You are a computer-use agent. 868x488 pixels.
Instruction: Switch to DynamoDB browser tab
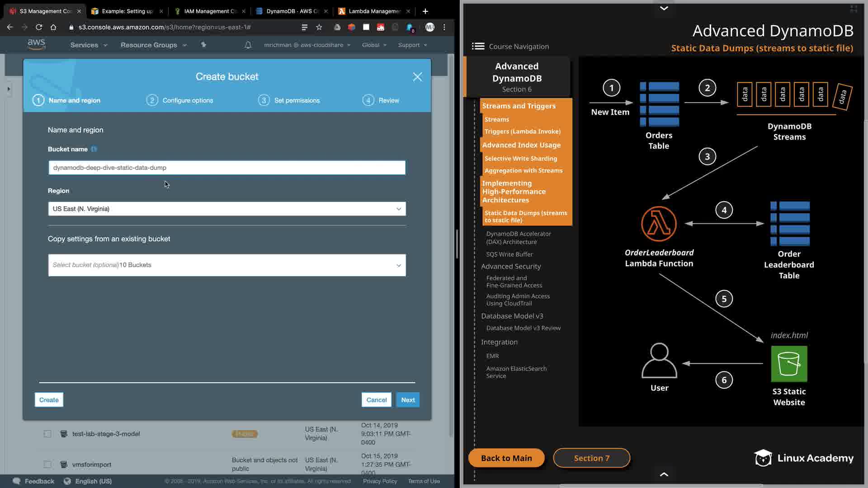coord(292,11)
